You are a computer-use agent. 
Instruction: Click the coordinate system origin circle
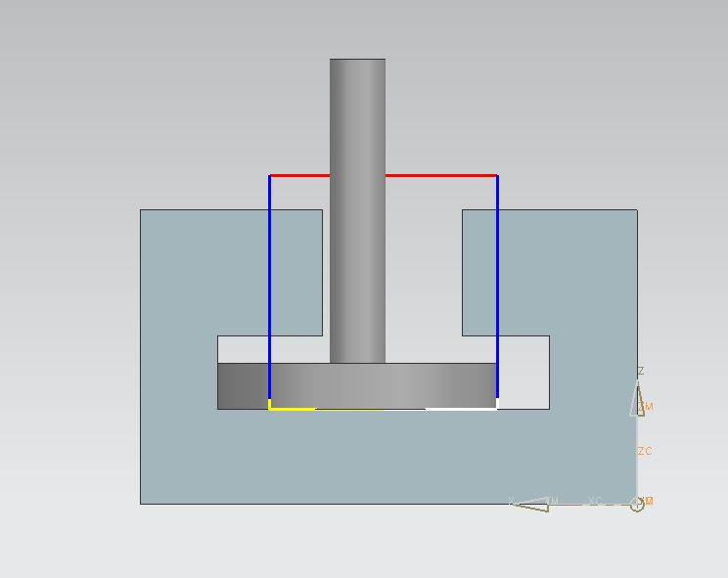(x=637, y=505)
